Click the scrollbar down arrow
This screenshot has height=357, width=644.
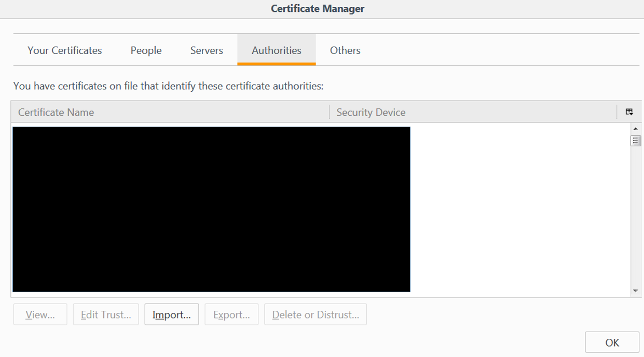635,291
